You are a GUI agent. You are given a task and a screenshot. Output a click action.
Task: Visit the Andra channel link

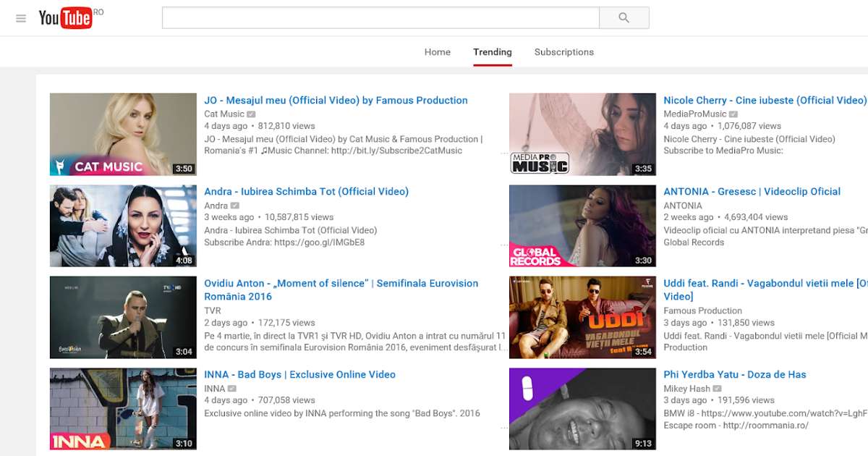[x=216, y=206]
